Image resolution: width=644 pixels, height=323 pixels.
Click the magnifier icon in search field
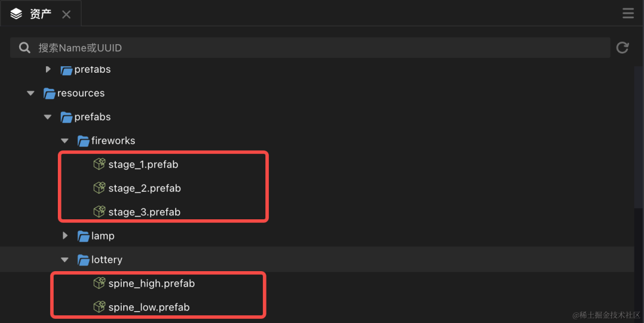click(x=24, y=48)
